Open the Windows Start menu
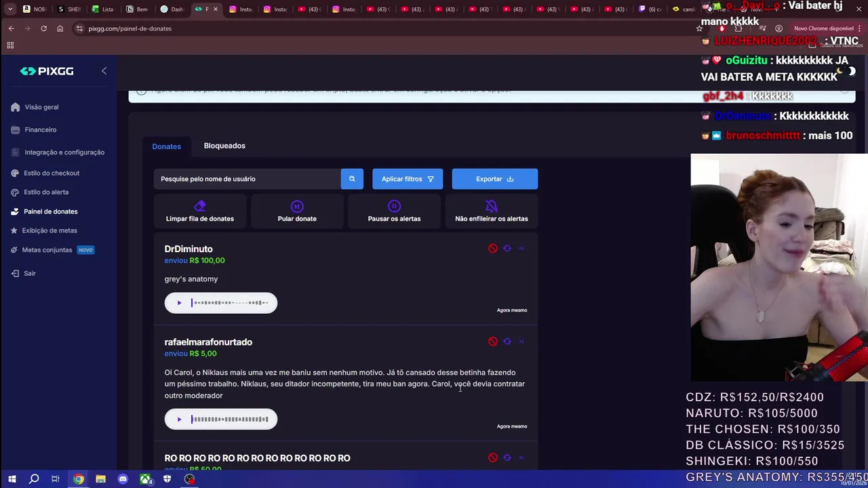 [12, 479]
